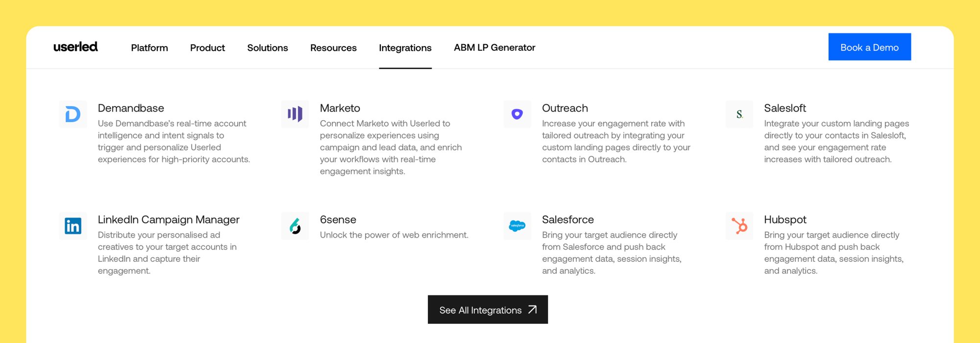Open the Resources menu
Image resolution: width=980 pixels, height=343 pixels.
pyautogui.click(x=333, y=48)
